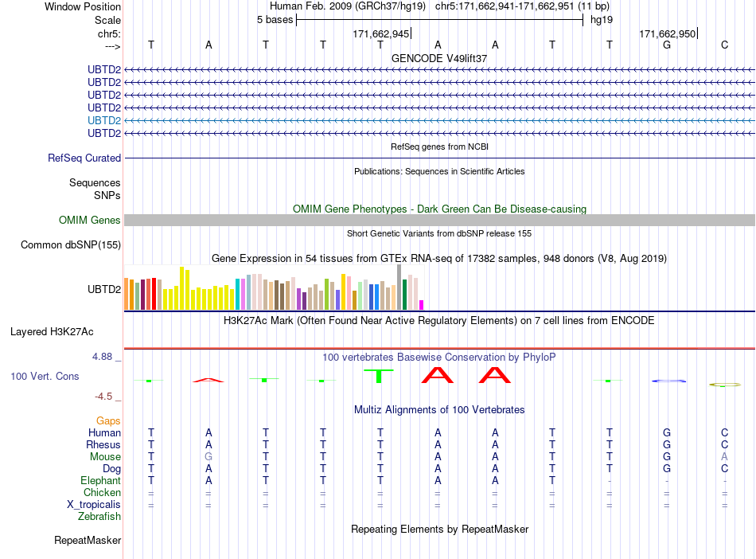The height and width of the screenshot is (559, 756).
Task: Open the RefSeq Curated track label
Action: coord(84,158)
